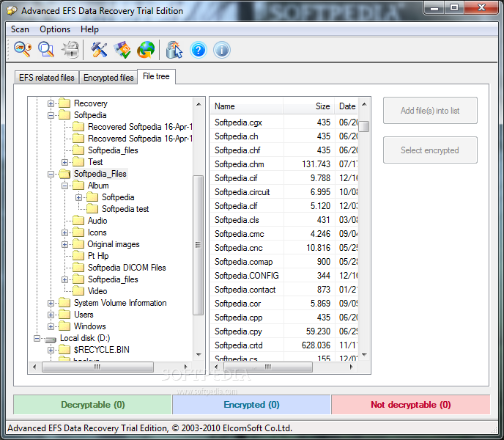Click Add file(s) into list button

pos(430,111)
